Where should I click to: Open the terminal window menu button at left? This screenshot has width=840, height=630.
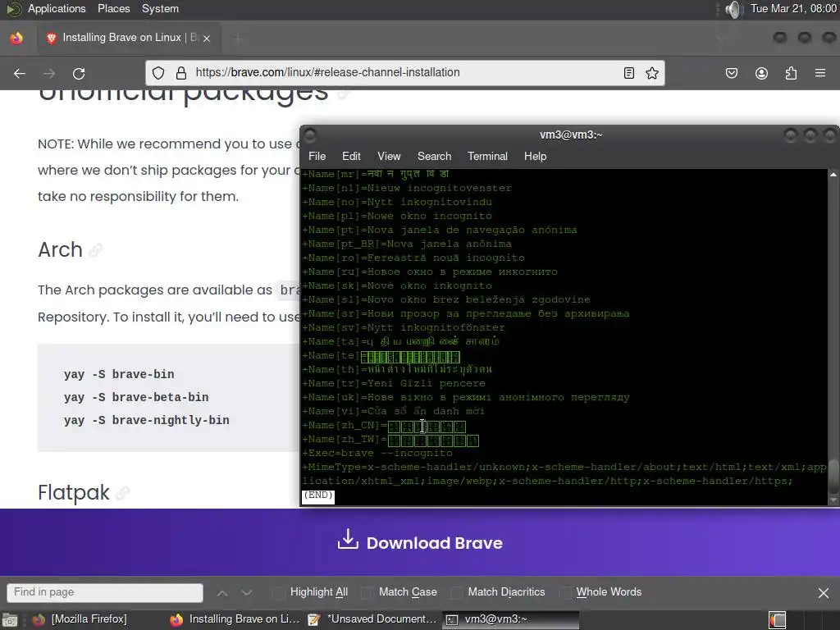pyautogui.click(x=310, y=135)
